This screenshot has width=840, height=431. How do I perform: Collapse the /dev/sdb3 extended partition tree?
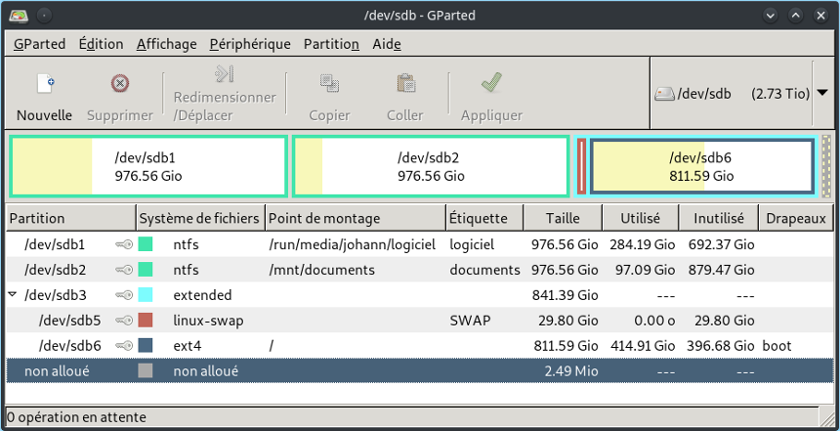coord(13,295)
